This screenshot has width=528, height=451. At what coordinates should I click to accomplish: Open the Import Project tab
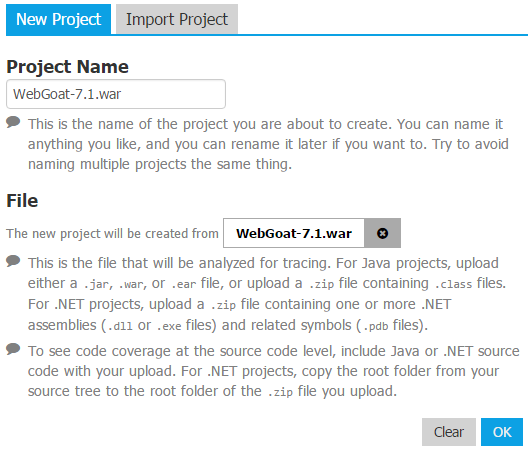pos(177,19)
